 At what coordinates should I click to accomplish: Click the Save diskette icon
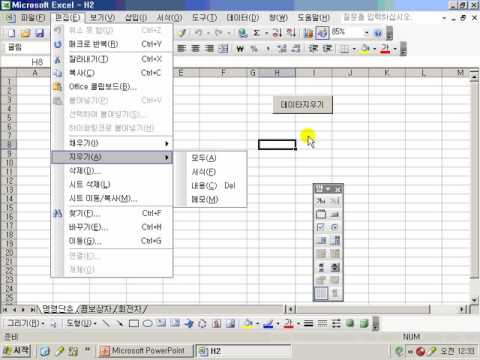click(40, 33)
